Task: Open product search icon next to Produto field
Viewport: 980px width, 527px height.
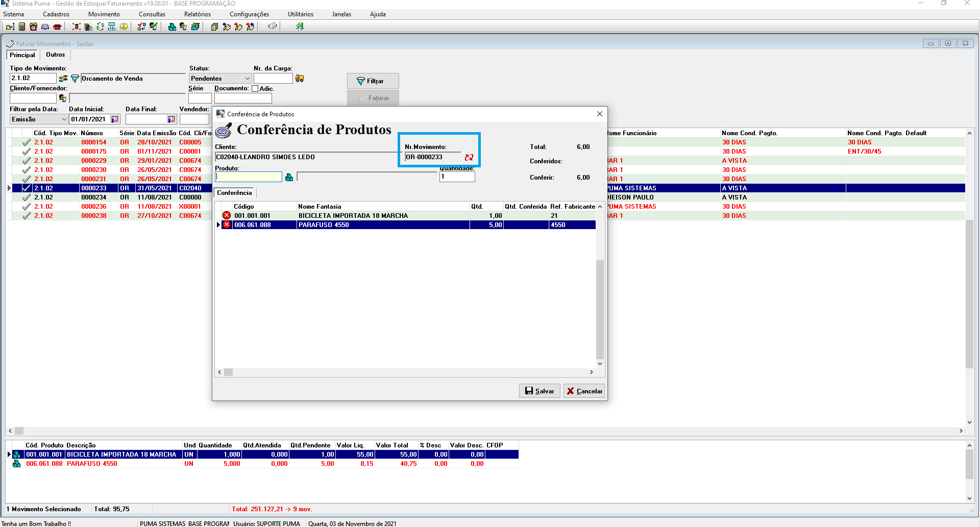Action: pos(289,177)
